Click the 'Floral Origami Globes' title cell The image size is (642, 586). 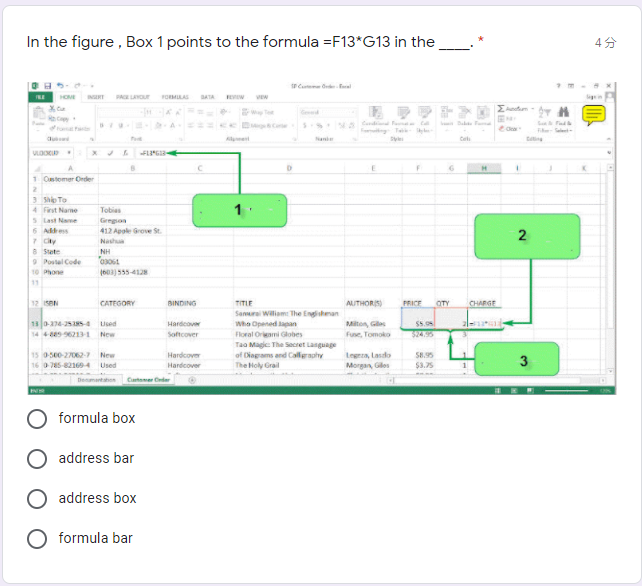tap(289, 335)
